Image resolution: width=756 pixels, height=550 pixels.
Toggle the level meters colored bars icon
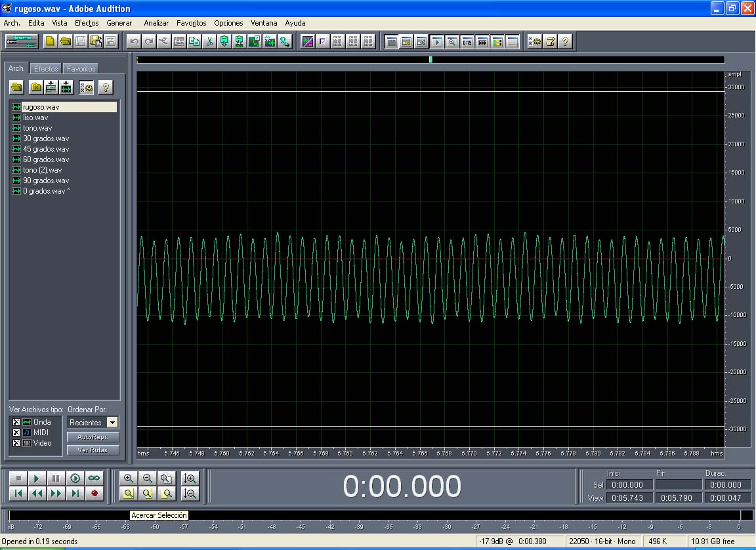coord(497,42)
